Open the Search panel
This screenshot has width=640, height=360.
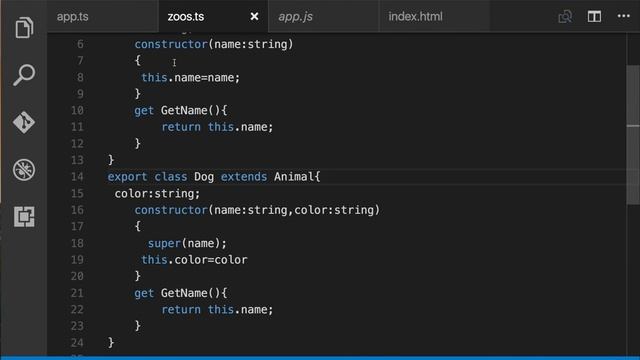24,75
